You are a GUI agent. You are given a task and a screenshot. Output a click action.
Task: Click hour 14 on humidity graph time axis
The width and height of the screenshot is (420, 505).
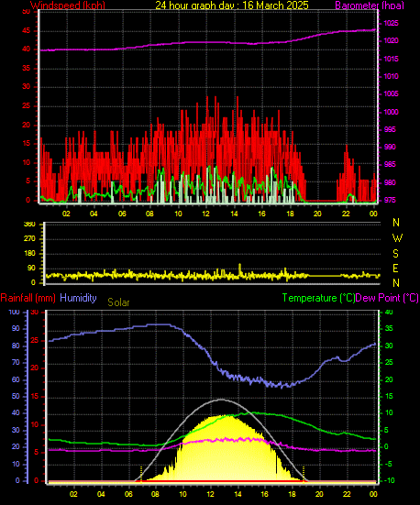click(x=238, y=494)
